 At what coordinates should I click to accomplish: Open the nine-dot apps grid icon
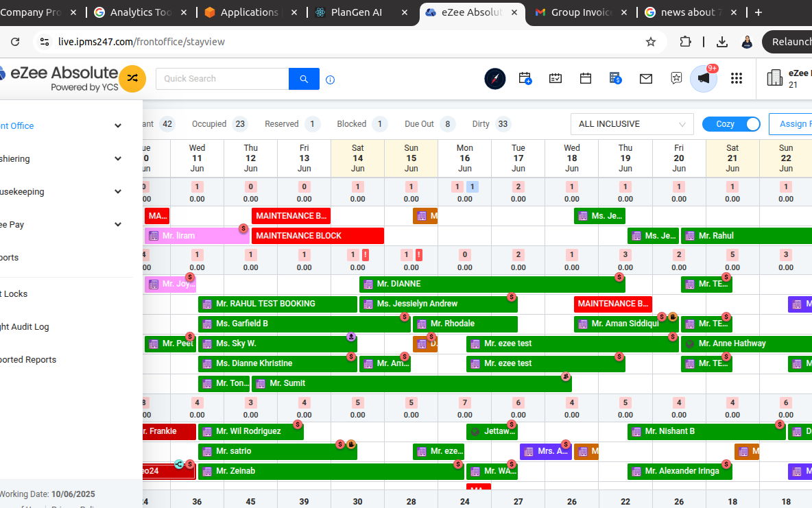(x=737, y=78)
